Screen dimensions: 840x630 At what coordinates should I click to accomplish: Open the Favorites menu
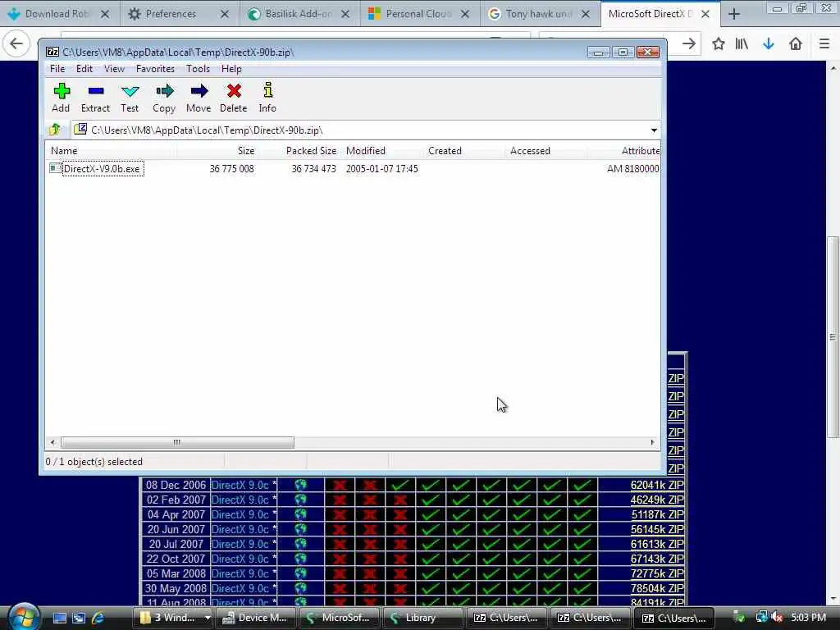(155, 69)
